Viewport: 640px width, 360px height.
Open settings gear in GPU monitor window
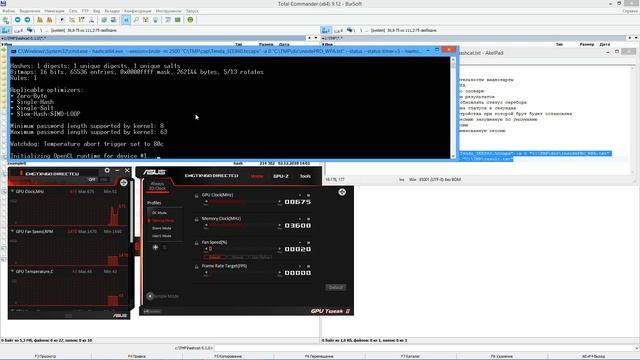107,170
